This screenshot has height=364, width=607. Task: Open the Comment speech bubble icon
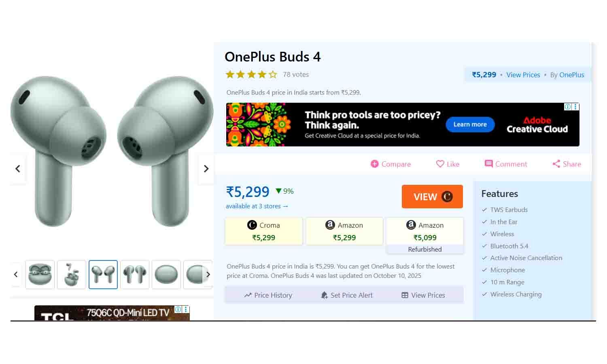tap(488, 164)
